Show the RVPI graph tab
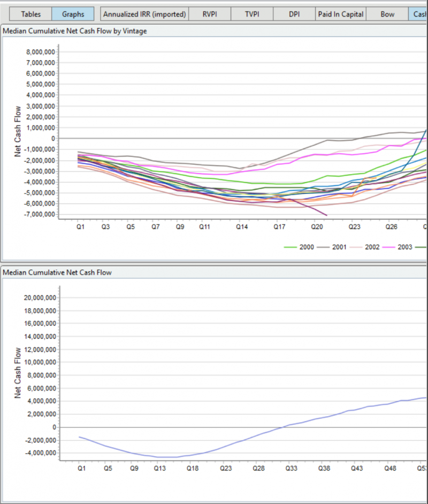 [210, 14]
